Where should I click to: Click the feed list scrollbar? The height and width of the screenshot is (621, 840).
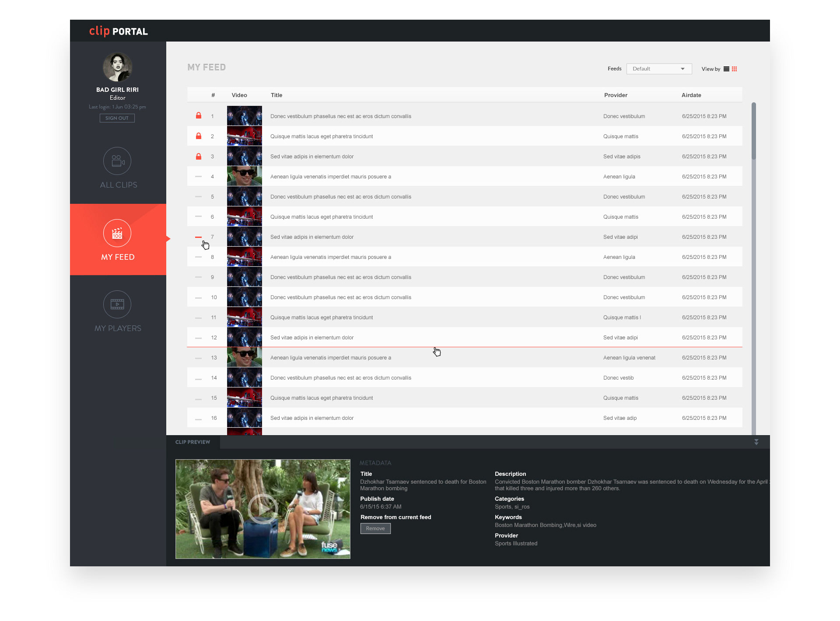tap(753, 131)
